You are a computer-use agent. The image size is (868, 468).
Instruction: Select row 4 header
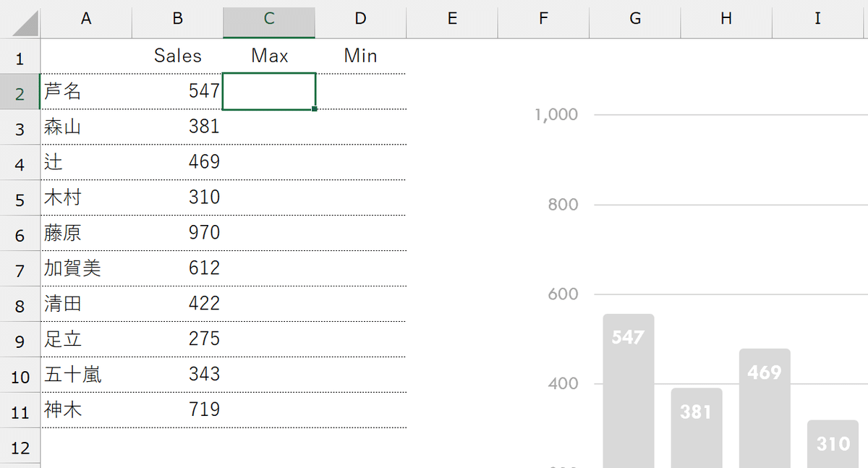tap(20, 163)
